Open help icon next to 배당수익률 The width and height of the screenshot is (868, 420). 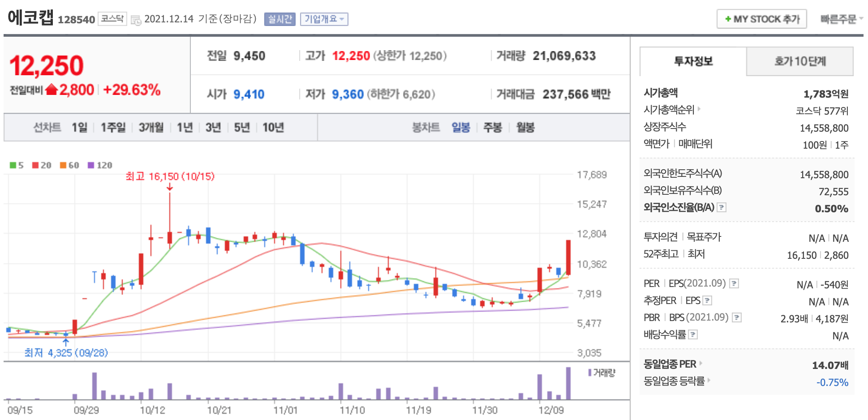pos(693,334)
